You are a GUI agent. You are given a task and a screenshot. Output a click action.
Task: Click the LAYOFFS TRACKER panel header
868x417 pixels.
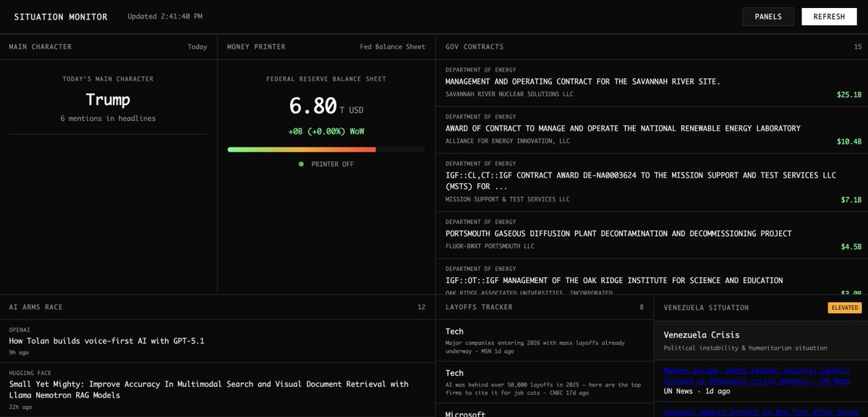(479, 307)
